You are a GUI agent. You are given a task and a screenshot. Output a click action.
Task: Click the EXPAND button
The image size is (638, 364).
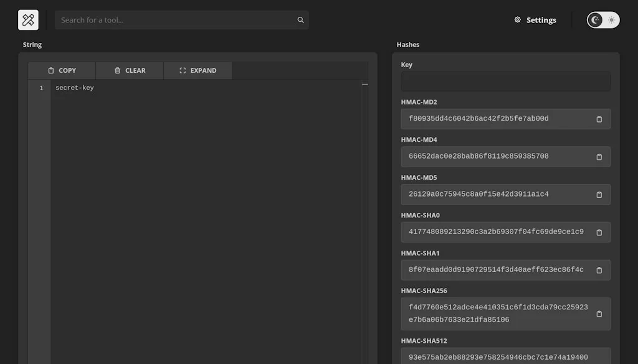(x=198, y=70)
